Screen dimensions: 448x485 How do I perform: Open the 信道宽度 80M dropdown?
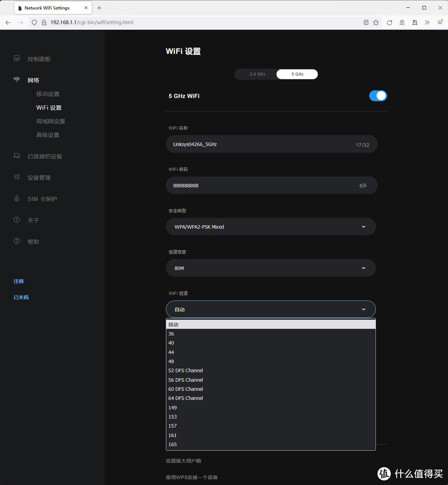[x=270, y=268]
